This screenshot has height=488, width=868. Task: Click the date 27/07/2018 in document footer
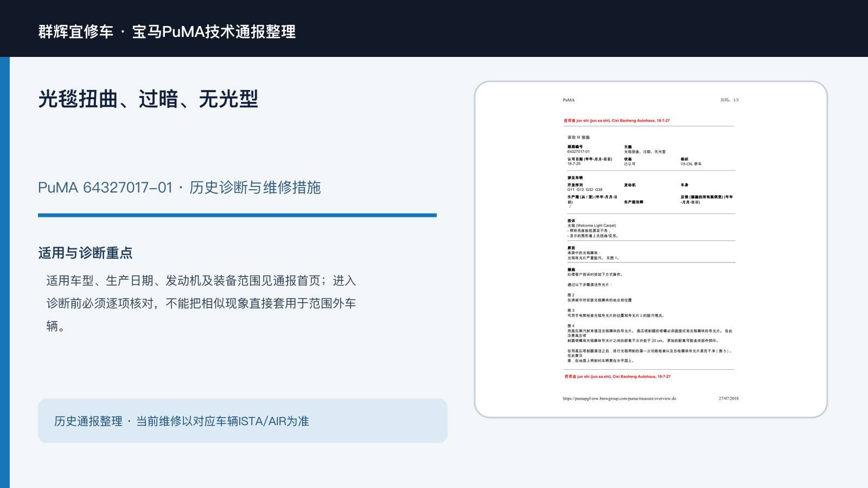[x=729, y=399]
